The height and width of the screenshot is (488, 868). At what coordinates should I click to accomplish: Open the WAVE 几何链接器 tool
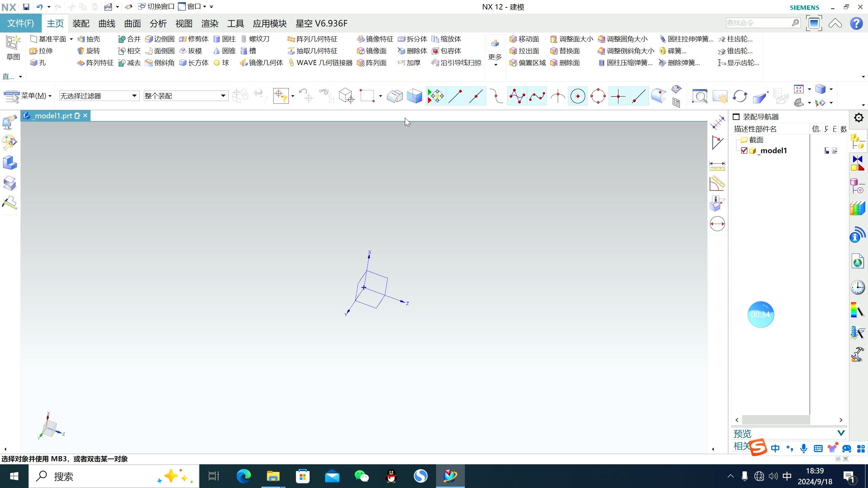click(320, 62)
